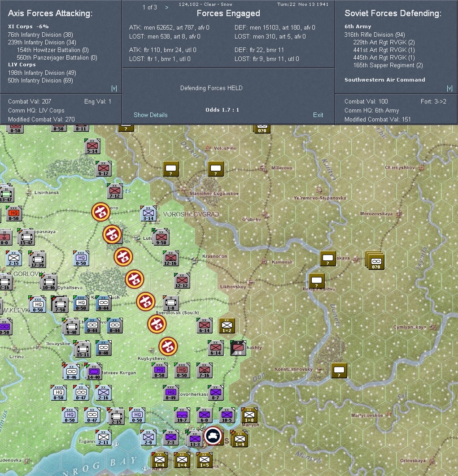
Task: Select the 0?0 Soviet stack near Tatsinskaya
Action: click(x=375, y=261)
